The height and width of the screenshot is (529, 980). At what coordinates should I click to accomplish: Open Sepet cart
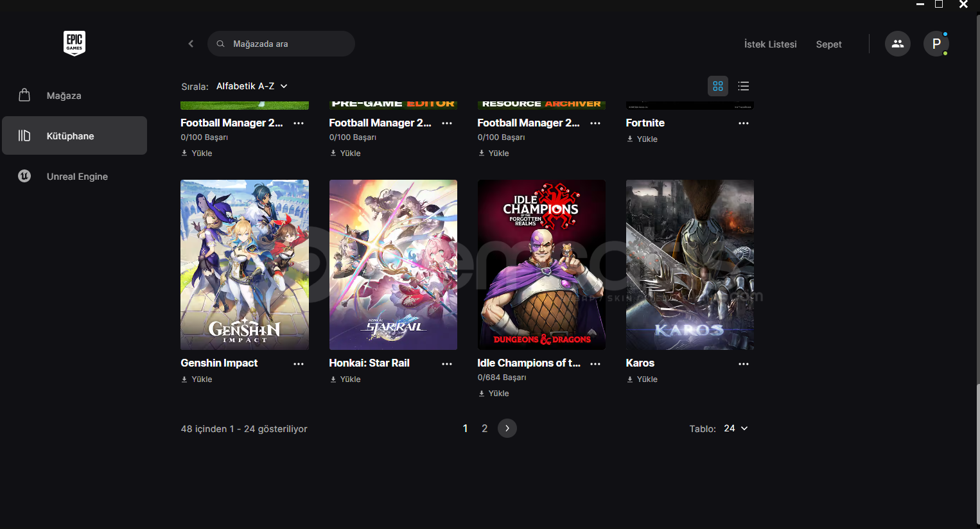[828, 44]
